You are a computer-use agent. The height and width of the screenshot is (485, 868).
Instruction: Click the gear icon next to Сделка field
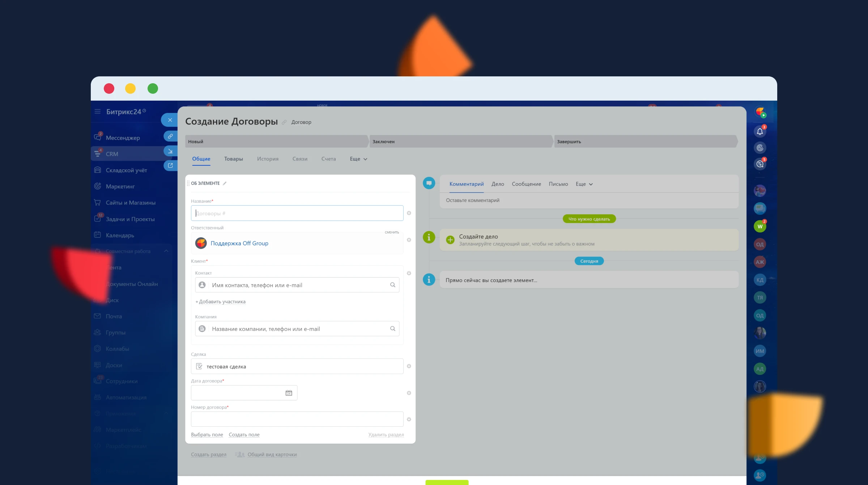[409, 366]
